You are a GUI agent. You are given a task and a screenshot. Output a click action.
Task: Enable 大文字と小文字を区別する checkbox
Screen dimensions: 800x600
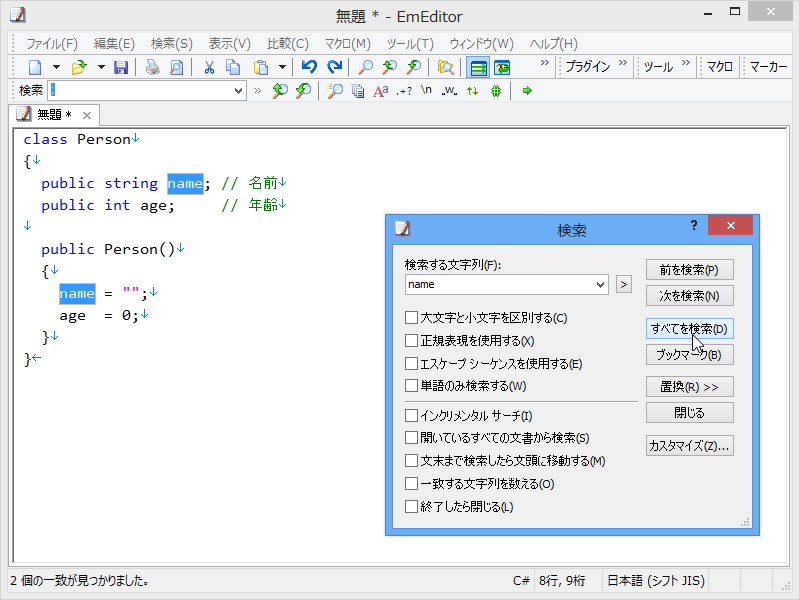pyautogui.click(x=411, y=317)
